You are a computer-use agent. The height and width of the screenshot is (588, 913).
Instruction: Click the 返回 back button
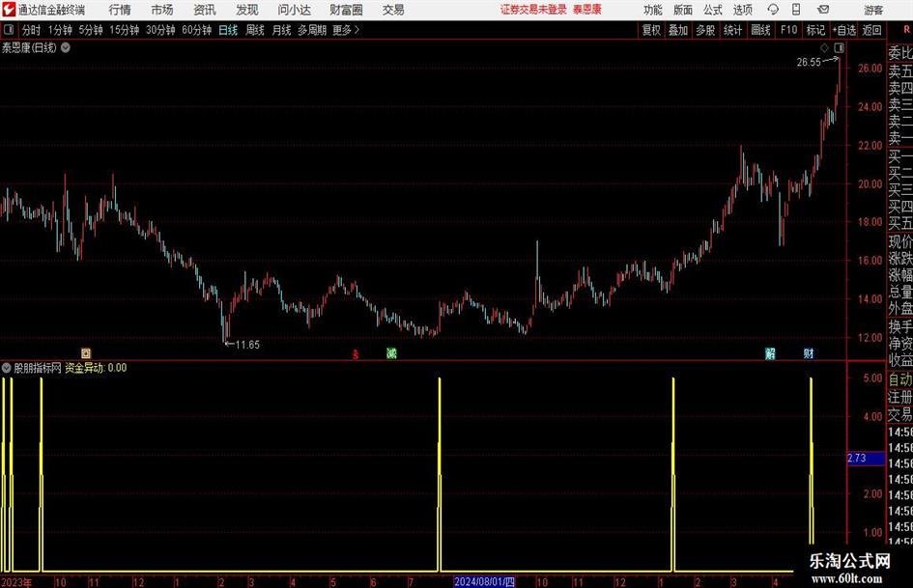tap(871, 30)
